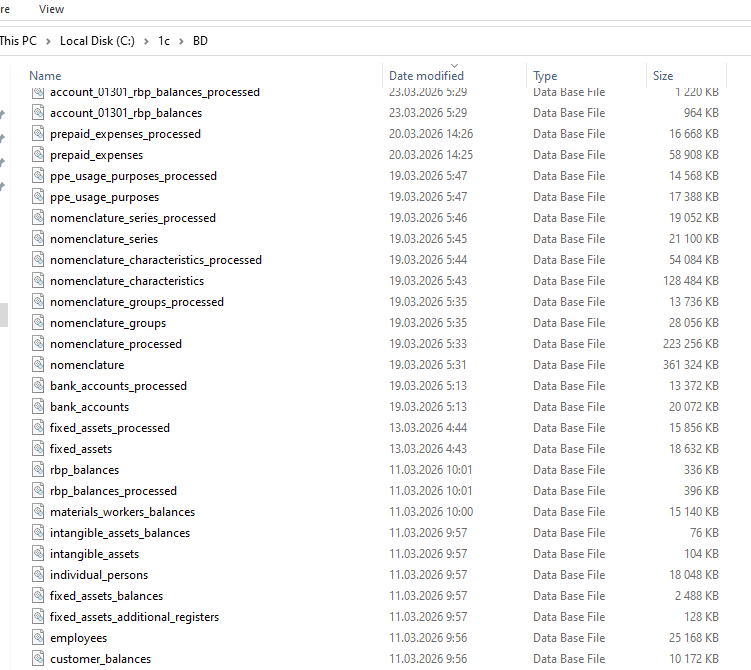This screenshot has height=670, width=751.
Task: Sort files by Type column header
Action: pos(545,76)
